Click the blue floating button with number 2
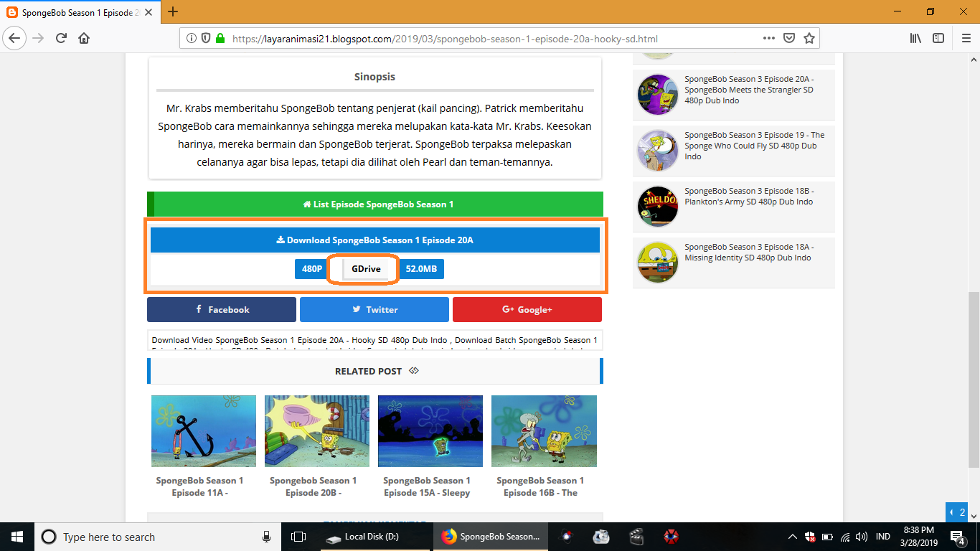Viewport: 980px width, 551px height. [x=957, y=512]
